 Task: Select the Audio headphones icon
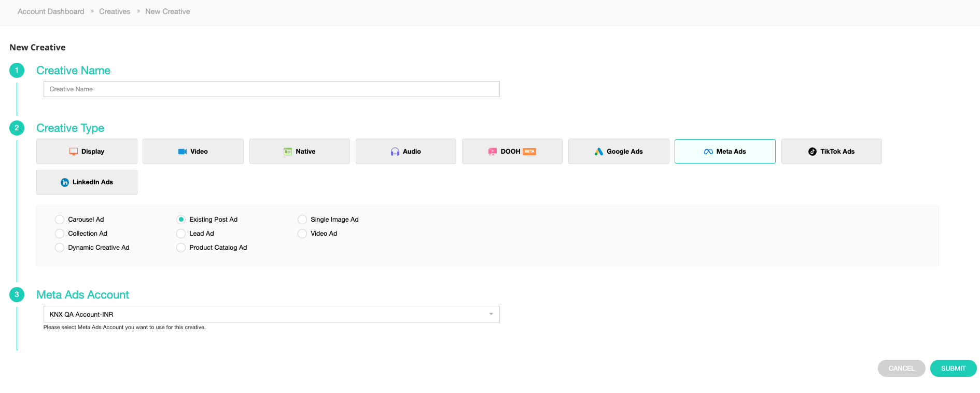click(x=395, y=152)
